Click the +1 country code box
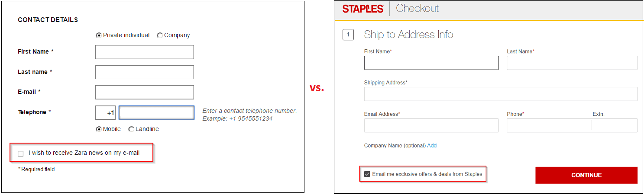 (105, 112)
